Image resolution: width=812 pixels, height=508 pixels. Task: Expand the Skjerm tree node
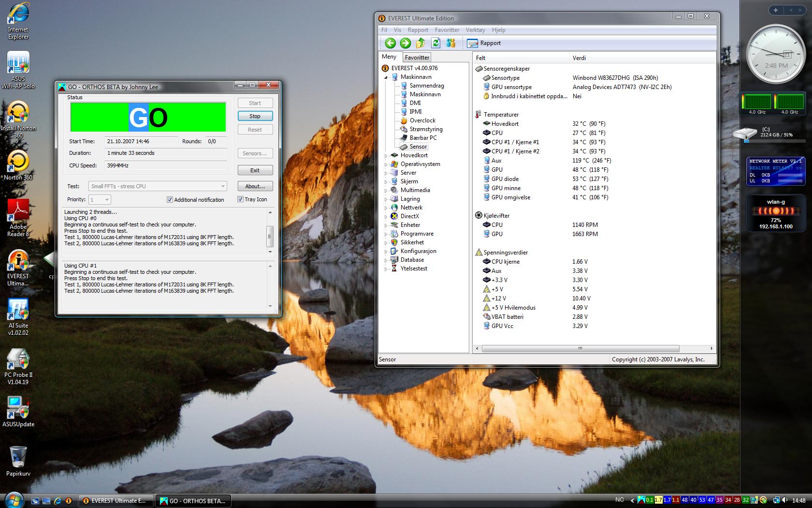pyautogui.click(x=386, y=182)
